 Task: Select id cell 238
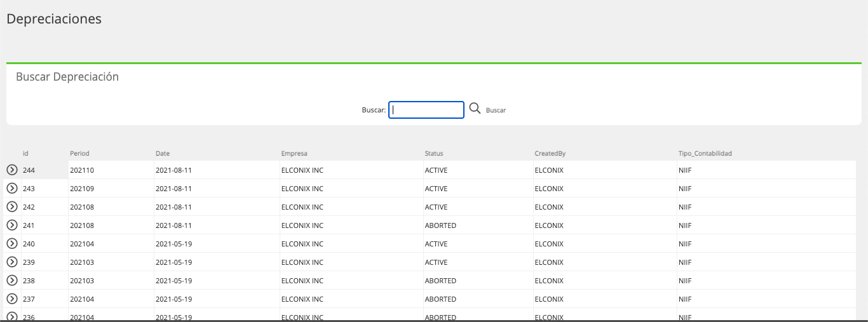[x=29, y=281]
